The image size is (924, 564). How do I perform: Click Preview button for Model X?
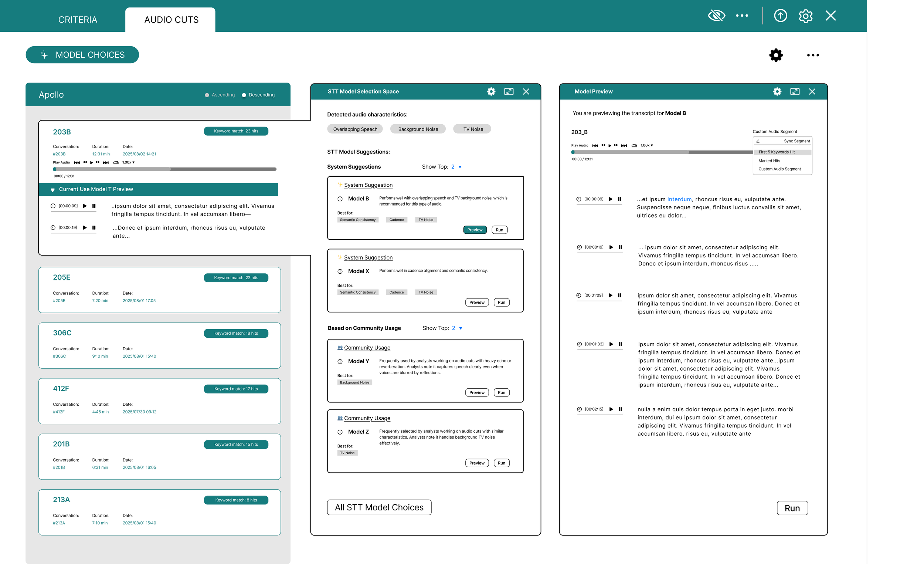click(x=477, y=303)
